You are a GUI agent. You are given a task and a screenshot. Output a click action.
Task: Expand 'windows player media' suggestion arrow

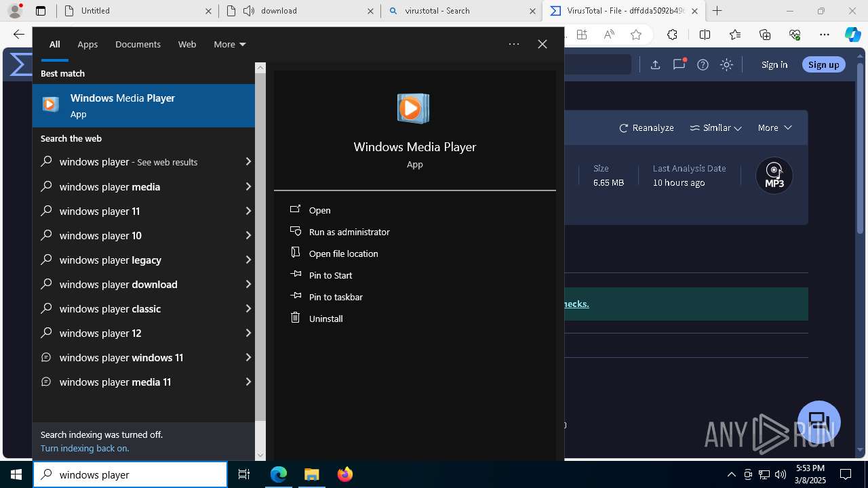(248, 186)
